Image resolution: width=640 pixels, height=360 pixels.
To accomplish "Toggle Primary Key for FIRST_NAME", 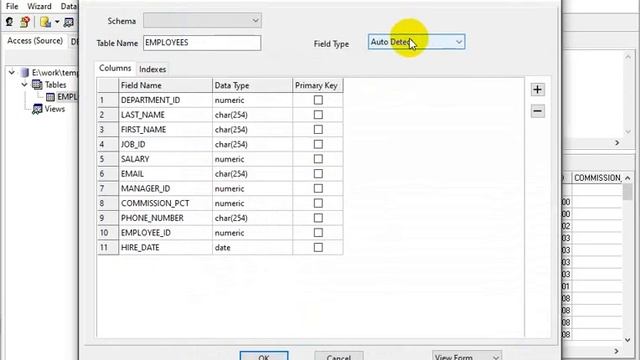I will (x=318, y=129).
